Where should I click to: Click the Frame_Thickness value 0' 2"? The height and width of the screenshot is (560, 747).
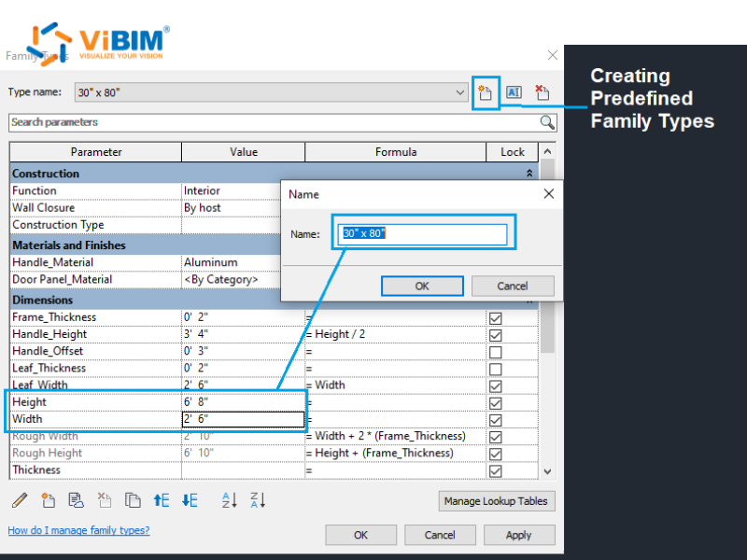[x=243, y=317]
